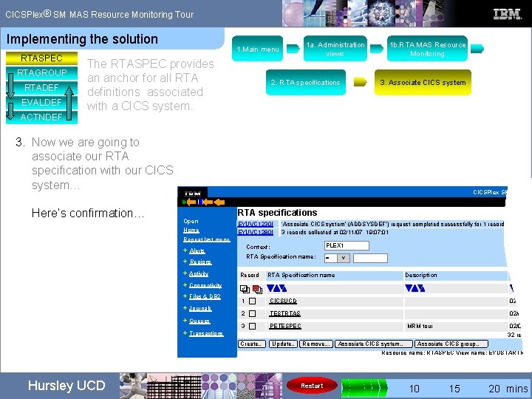Click the yellow RTASPEC box

coord(41,58)
